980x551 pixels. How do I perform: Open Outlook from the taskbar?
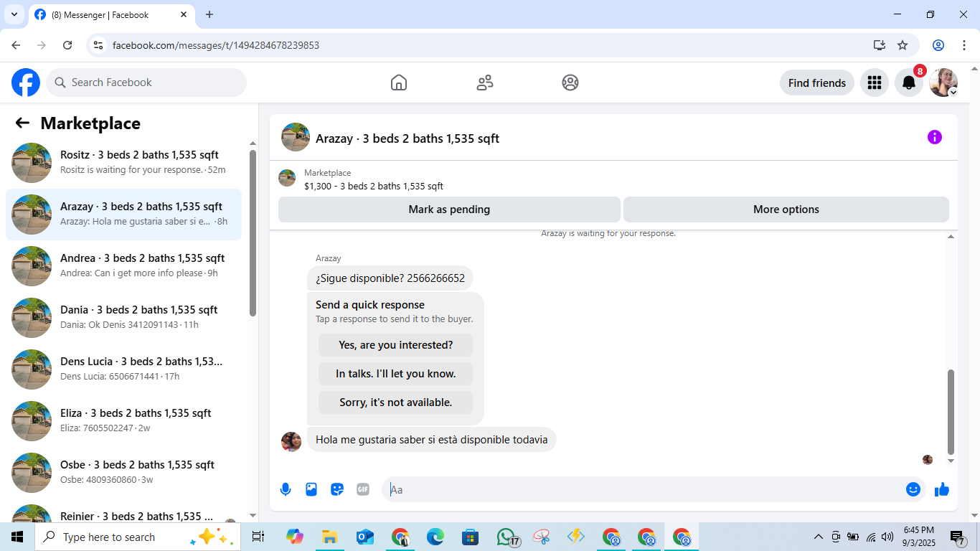(365, 537)
